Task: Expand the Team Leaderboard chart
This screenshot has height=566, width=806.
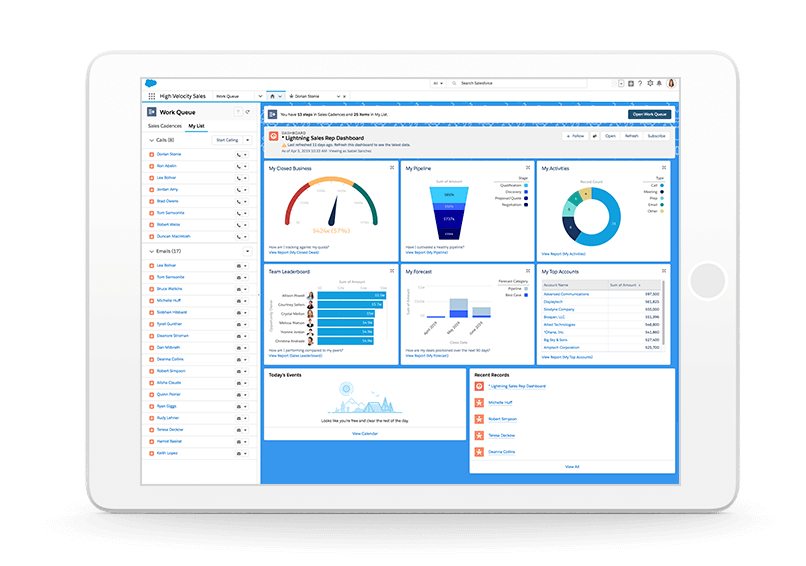Action: (x=392, y=271)
